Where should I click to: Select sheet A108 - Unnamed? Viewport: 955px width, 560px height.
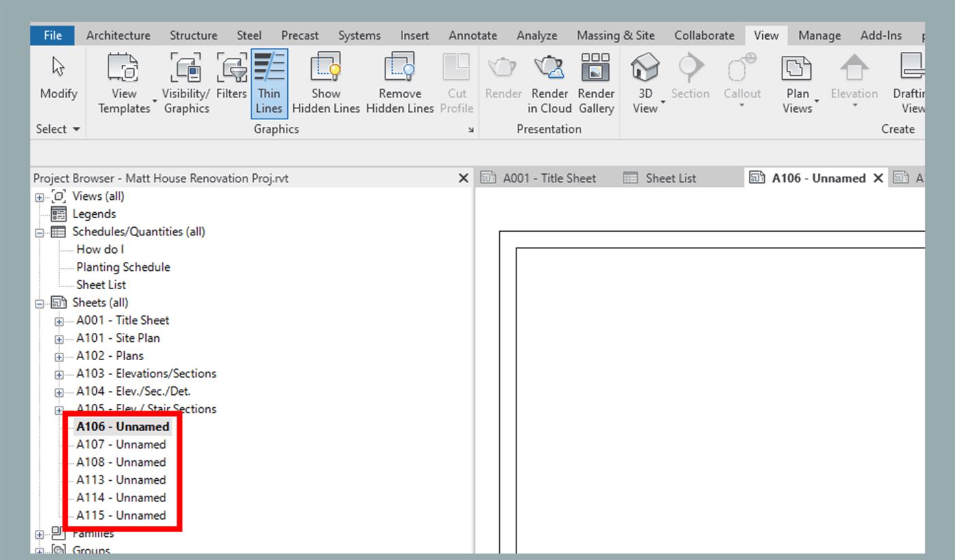coord(121,462)
